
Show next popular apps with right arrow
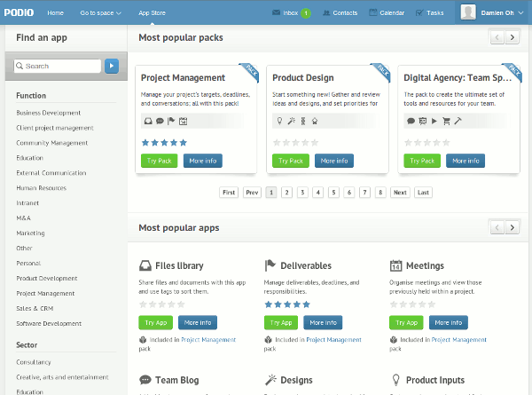[x=512, y=228]
